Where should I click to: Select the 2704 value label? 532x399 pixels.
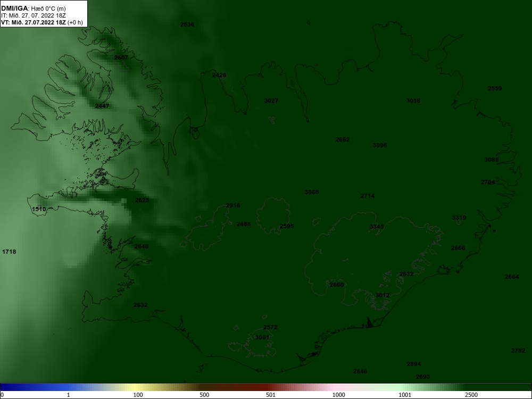[x=488, y=182]
